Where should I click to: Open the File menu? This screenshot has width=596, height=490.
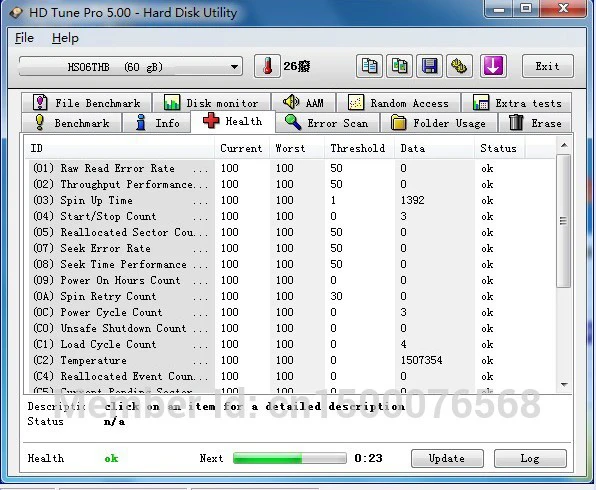(x=24, y=38)
